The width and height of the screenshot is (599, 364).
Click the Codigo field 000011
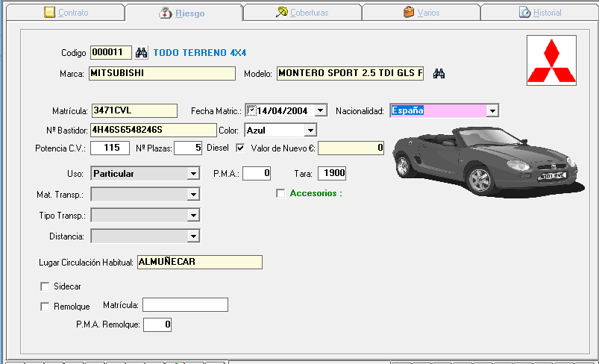111,52
